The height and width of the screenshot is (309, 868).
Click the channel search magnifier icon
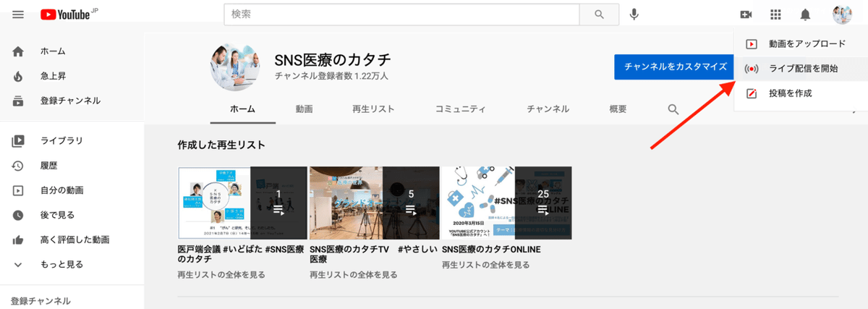(x=673, y=109)
